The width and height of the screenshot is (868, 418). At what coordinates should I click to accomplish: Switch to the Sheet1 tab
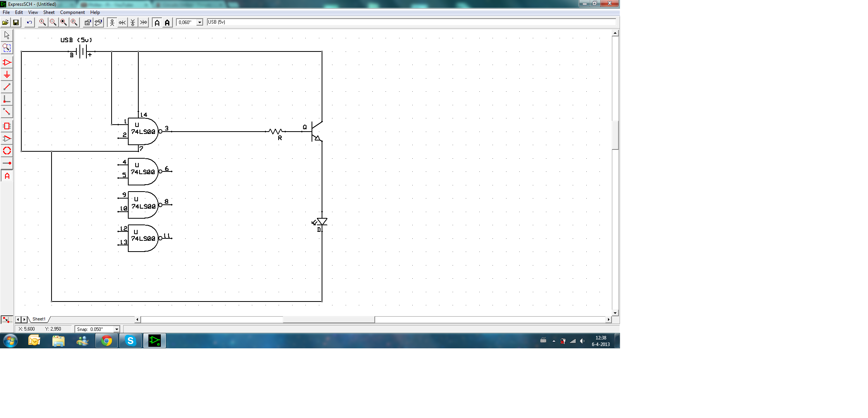(x=39, y=319)
